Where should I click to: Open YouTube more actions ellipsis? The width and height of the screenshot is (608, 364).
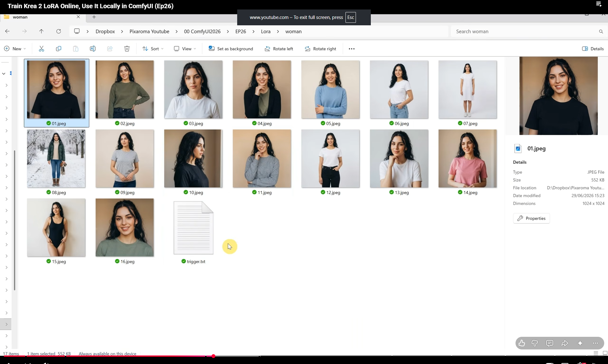coord(595,343)
